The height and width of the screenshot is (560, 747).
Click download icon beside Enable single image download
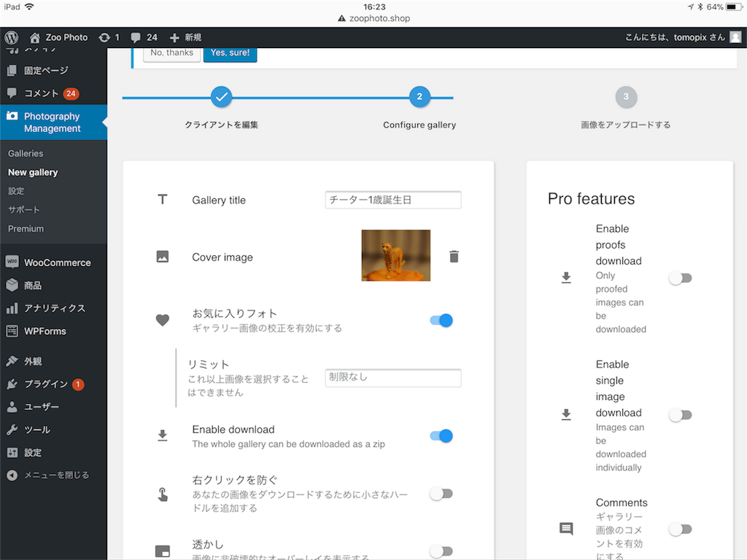(566, 414)
